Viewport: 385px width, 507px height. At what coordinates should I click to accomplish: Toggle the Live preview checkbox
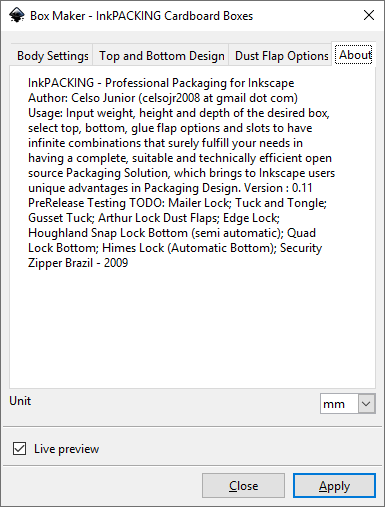coord(19,448)
